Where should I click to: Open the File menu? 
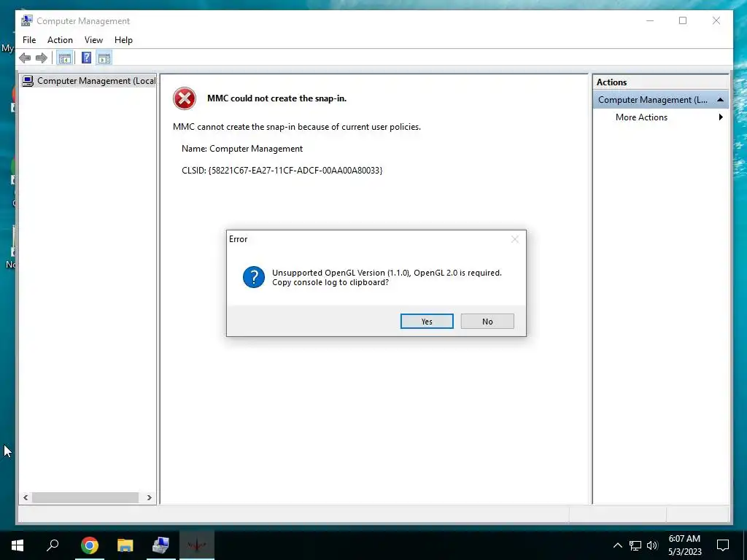29,40
